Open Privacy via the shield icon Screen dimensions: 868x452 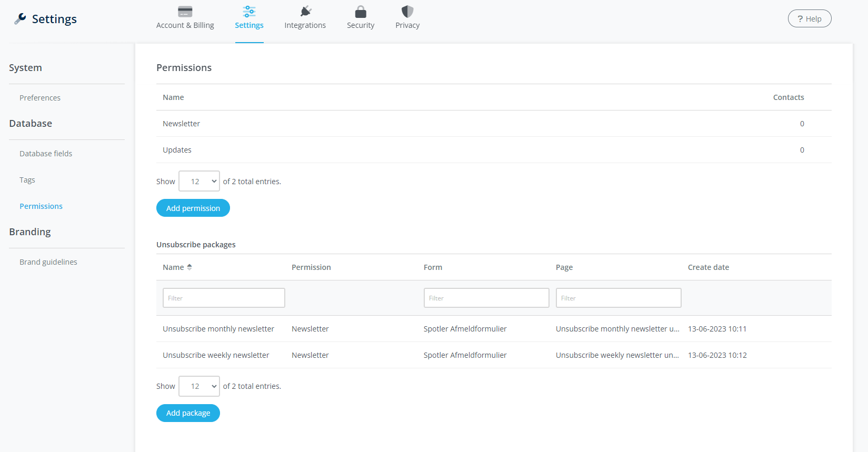407,12
